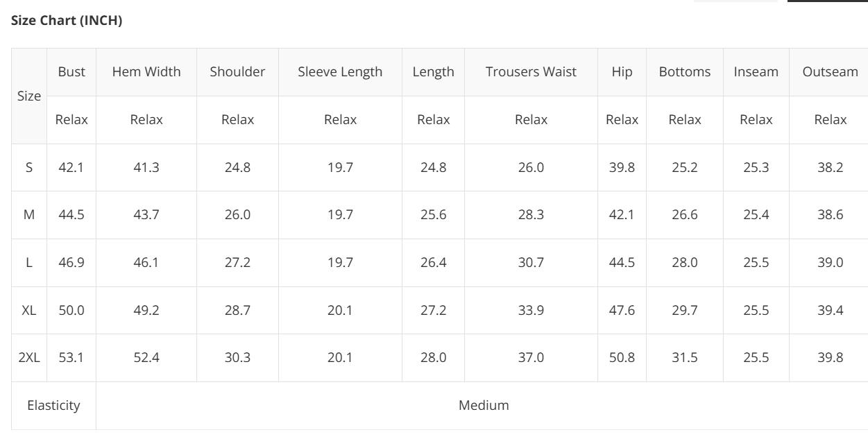Click the S size row label
The width and height of the screenshot is (868, 448).
pos(29,167)
